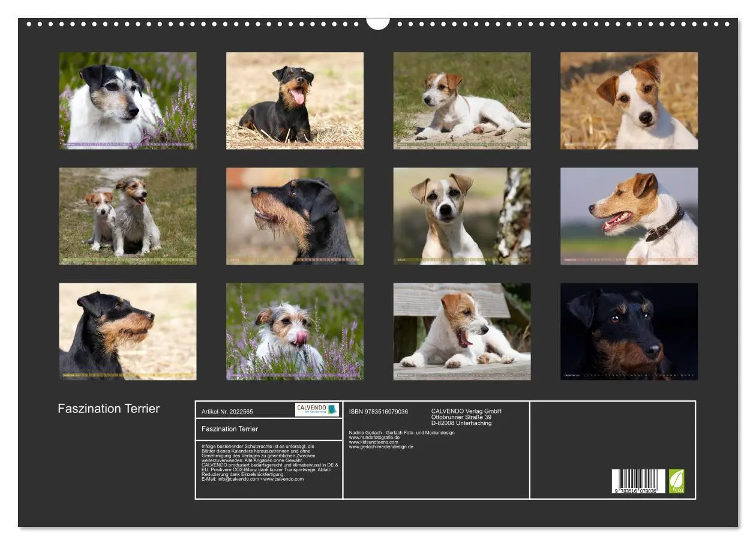
Task: Click the green eco leaf logo
Action: tap(677, 482)
